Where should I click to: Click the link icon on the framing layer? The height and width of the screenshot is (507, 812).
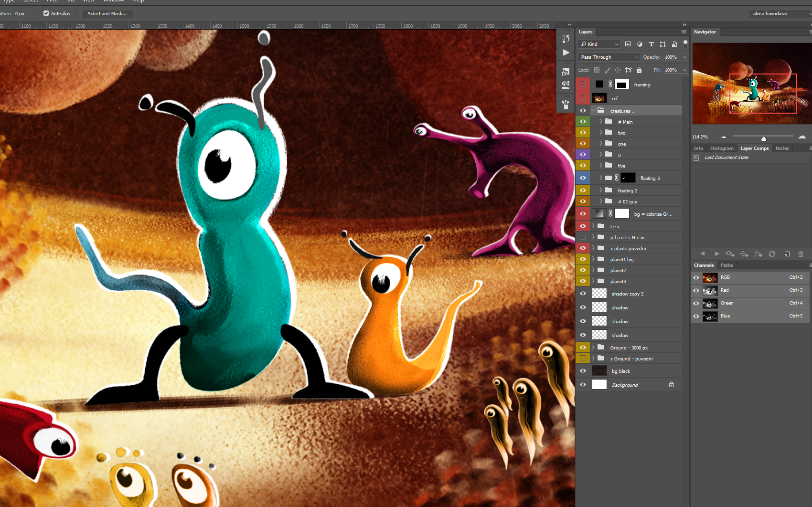pos(610,84)
